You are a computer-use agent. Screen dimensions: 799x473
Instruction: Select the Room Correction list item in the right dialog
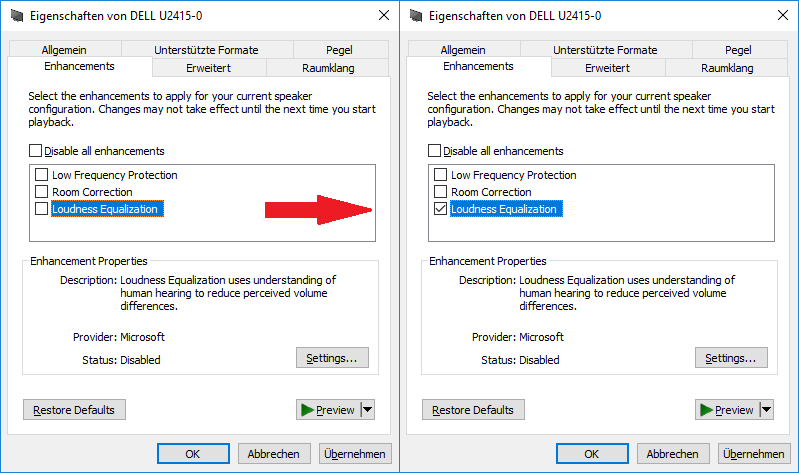coord(491,192)
